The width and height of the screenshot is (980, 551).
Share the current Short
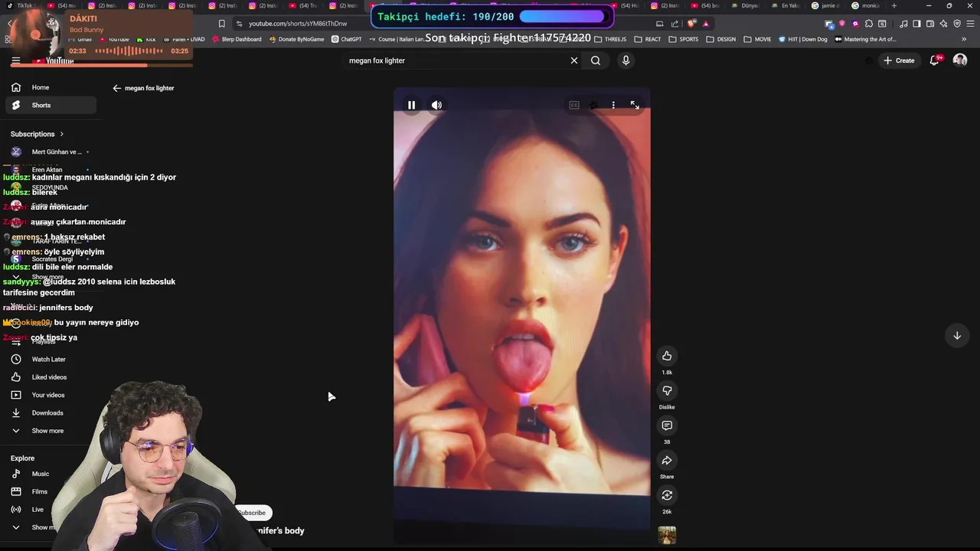click(667, 461)
